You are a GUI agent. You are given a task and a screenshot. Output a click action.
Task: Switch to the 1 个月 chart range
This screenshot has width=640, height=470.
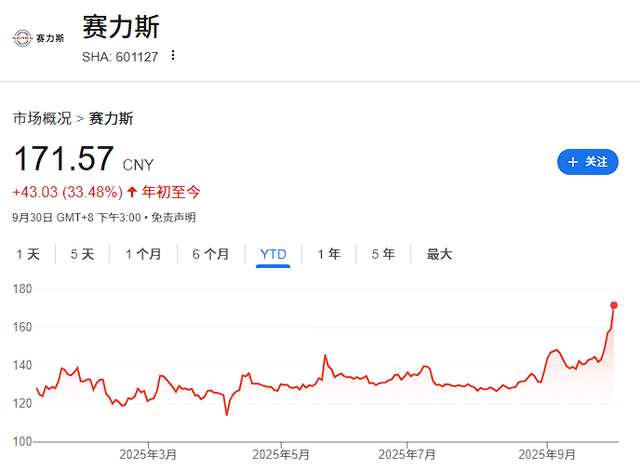coord(143,254)
